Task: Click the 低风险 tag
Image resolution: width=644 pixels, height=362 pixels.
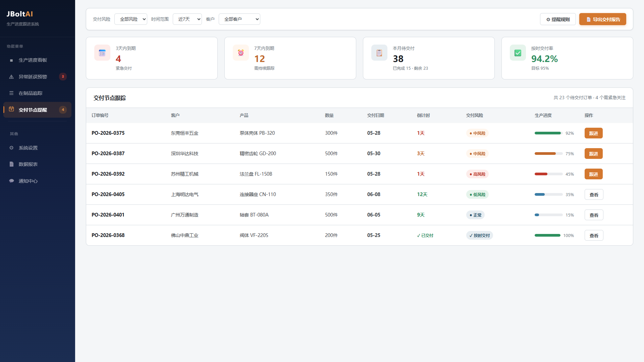Action: click(477, 194)
